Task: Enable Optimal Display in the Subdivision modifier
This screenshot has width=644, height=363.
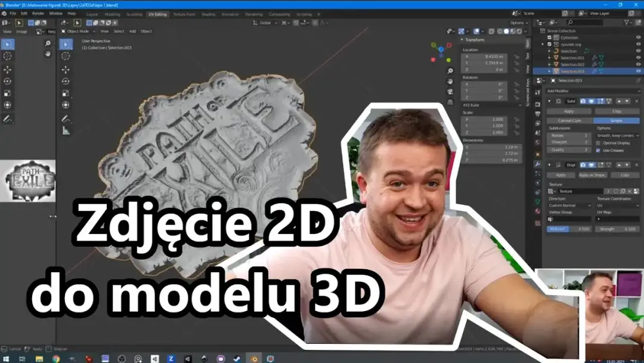Action: coord(597,144)
